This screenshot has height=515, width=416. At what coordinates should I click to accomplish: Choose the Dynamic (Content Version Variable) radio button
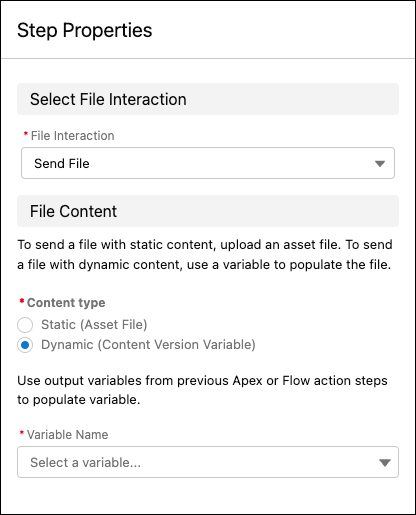tap(25, 345)
